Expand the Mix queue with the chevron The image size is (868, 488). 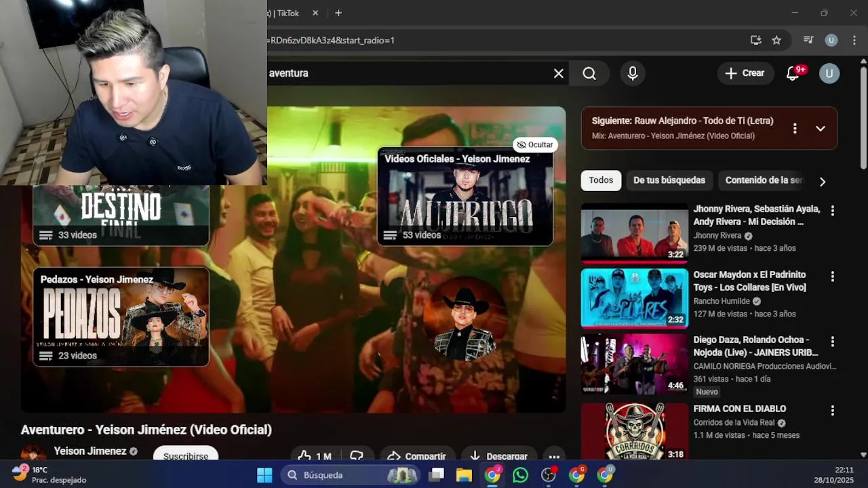[x=821, y=128]
